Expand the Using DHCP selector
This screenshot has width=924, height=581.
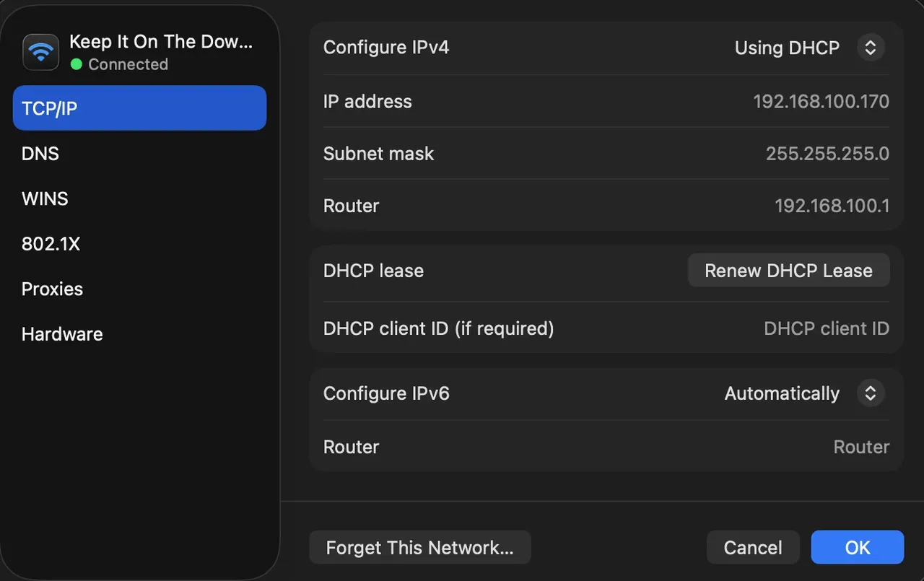tap(787, 48)
